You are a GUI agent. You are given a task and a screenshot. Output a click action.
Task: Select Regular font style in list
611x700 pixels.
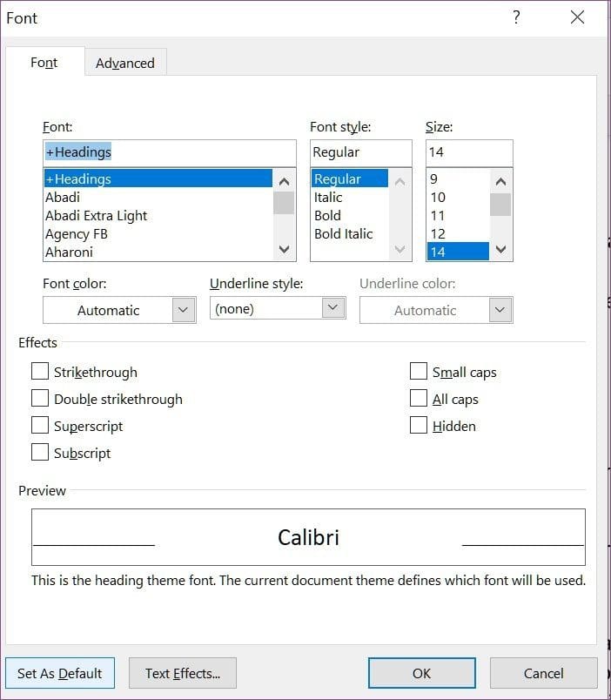pos(350,178)
